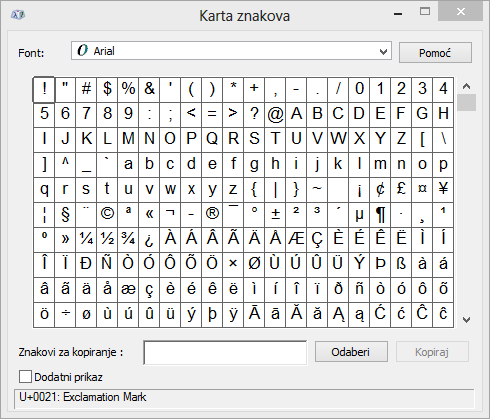Pick the pound sterling character
490x419 pixels.
coord(401,190)
